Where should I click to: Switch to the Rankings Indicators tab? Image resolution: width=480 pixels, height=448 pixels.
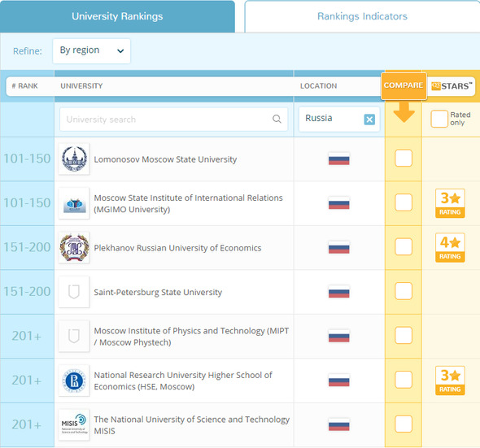(362, 16)
